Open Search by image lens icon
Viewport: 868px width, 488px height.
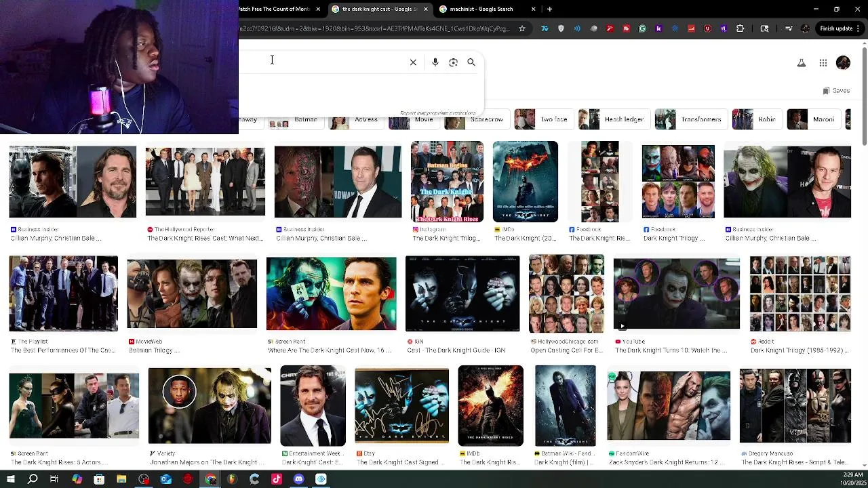coord(454,62)
